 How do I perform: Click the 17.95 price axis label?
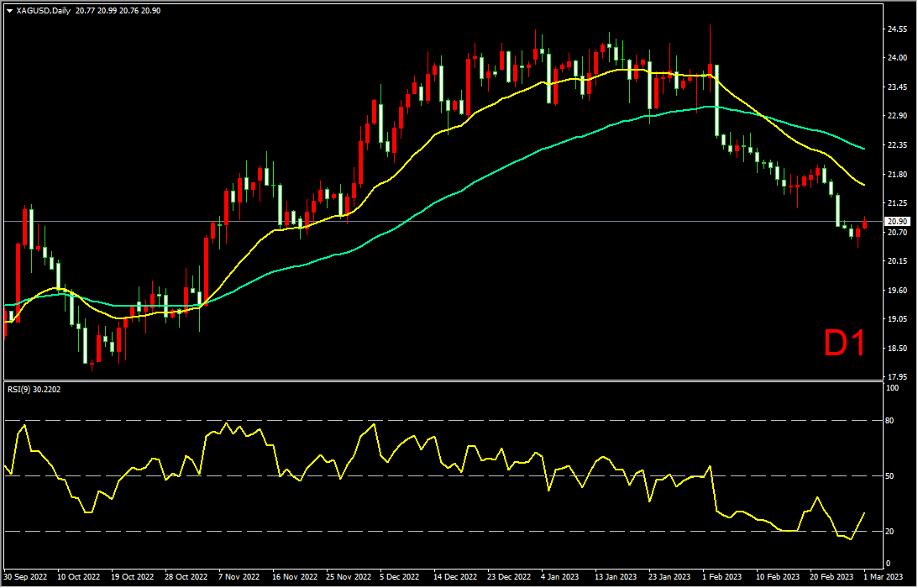898,377
